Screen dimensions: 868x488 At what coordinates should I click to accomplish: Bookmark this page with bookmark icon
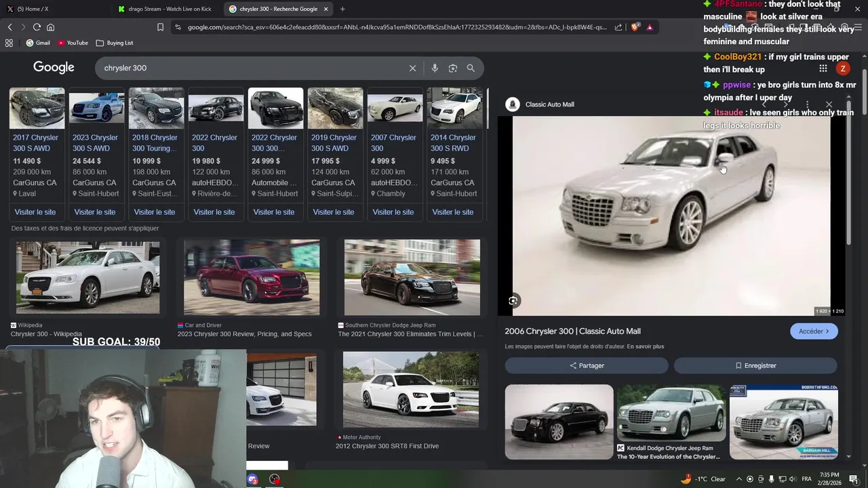(x=160, y=27)
